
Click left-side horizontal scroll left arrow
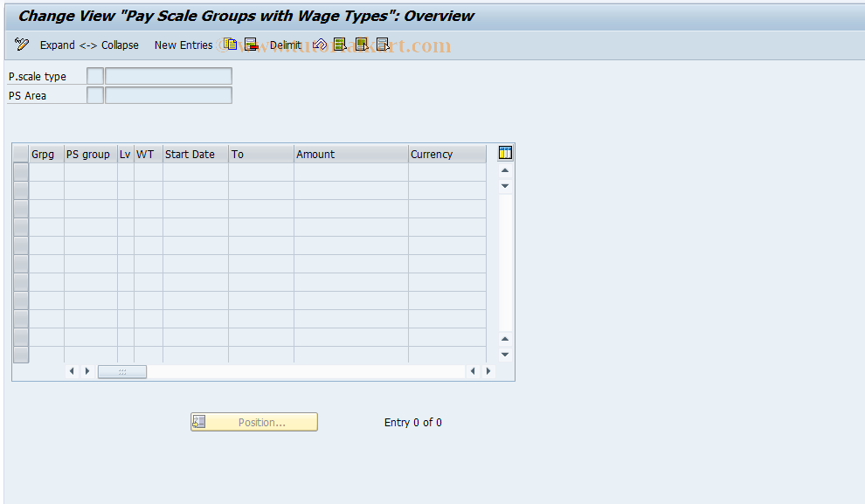pos(72,371)
